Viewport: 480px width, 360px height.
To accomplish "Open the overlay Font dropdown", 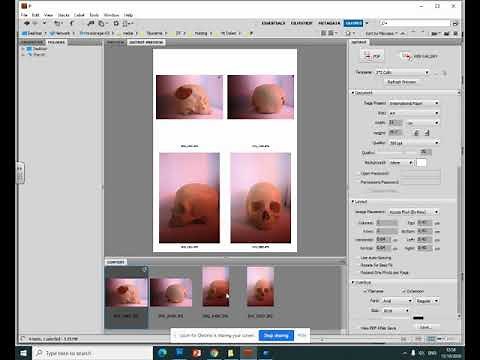I will coord(397,301).
